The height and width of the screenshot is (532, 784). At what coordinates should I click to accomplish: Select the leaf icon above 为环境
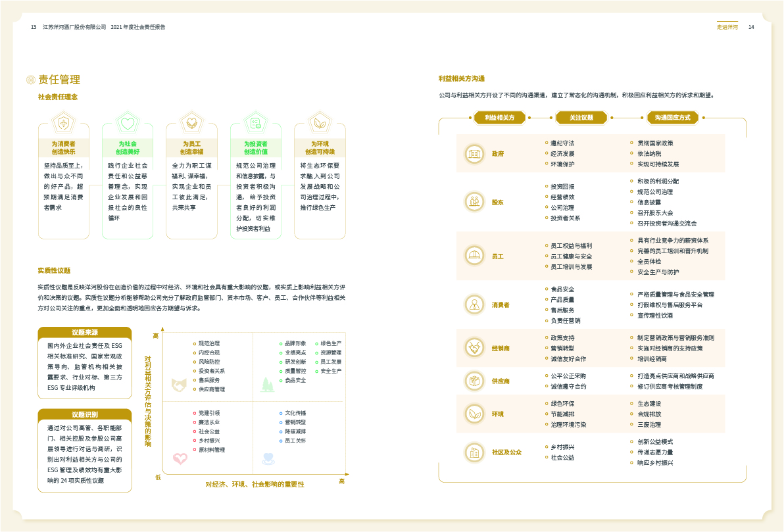[x=320, y=123]
